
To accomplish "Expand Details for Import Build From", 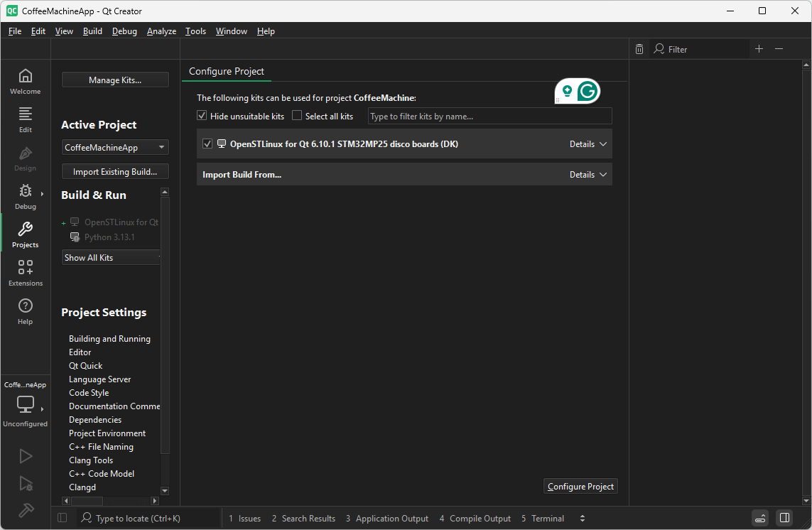I will click(x=588, y=174).
